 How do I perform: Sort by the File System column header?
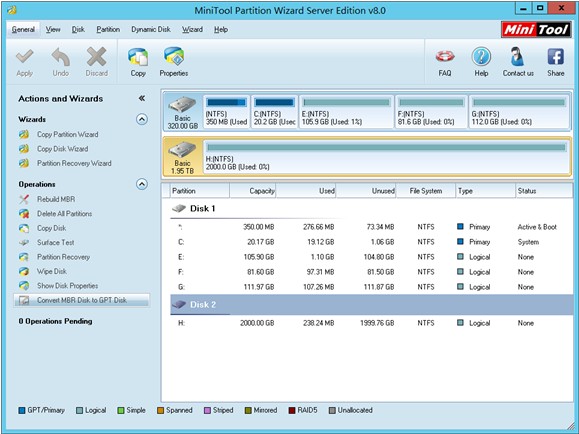425,191
